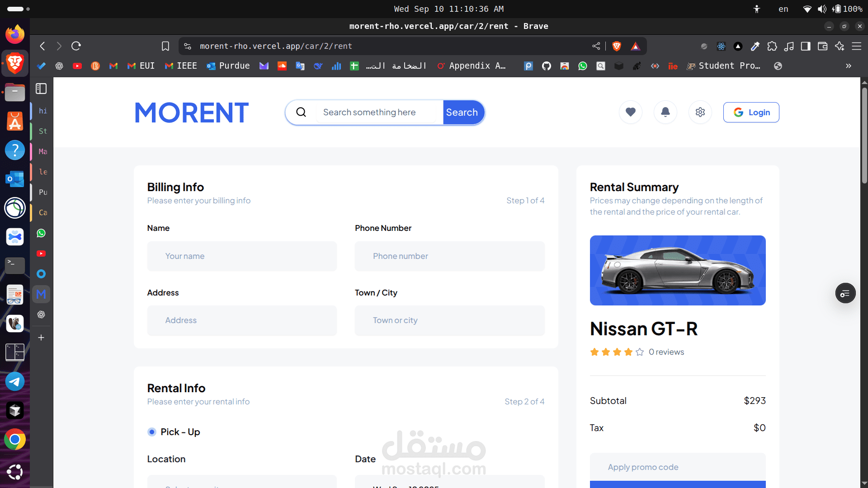Open the IEEE bookmark
The width and height of the screenshot is (868, 488).
181,66
